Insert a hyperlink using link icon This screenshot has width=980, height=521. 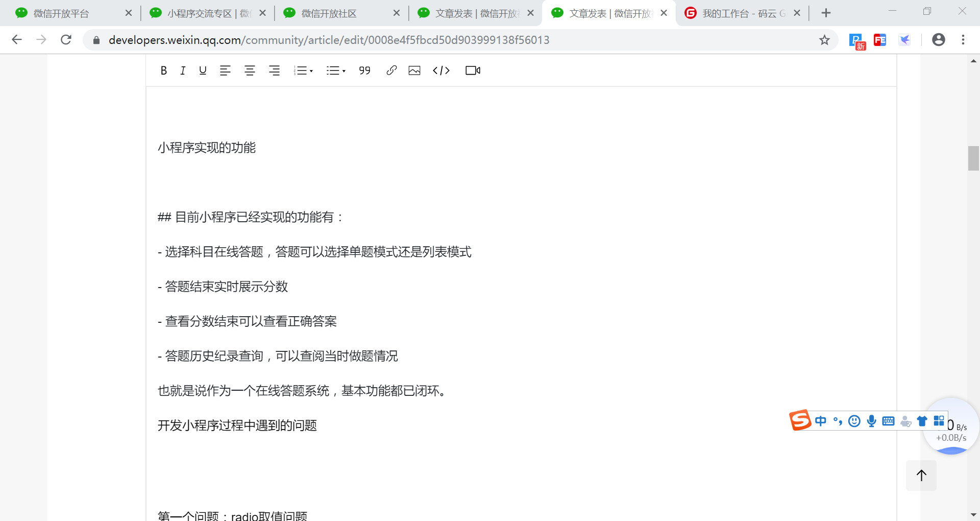(x=391, y=70)
